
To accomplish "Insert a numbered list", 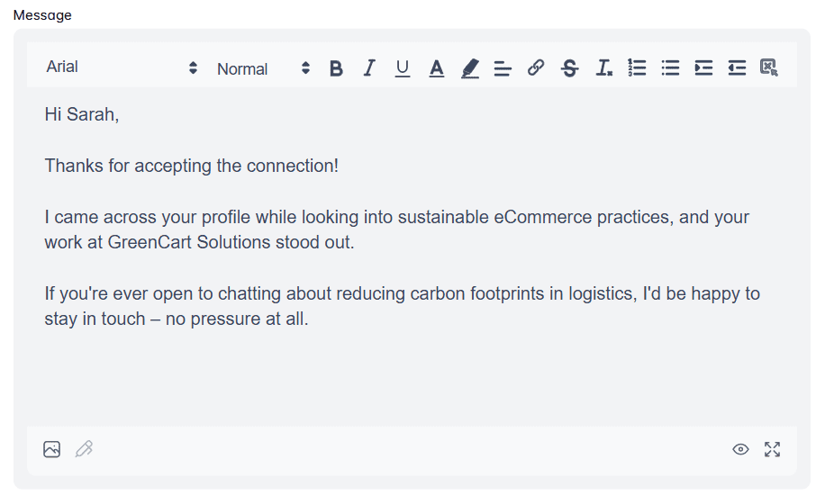I will click(637, 67).
